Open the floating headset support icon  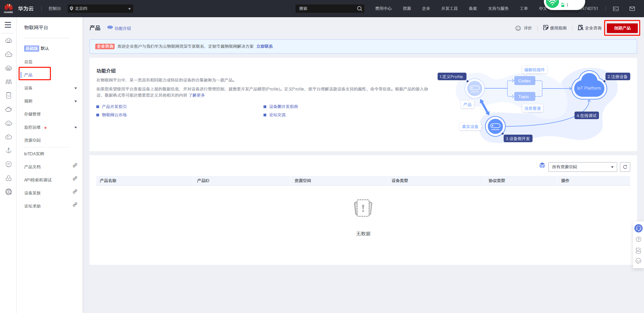[638, 228]
